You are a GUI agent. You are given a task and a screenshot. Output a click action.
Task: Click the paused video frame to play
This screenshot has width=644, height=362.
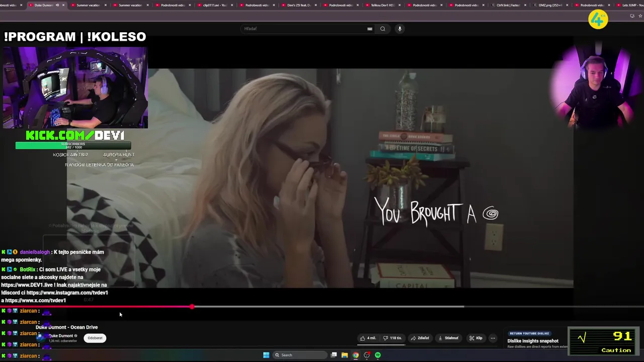(320, 178)
